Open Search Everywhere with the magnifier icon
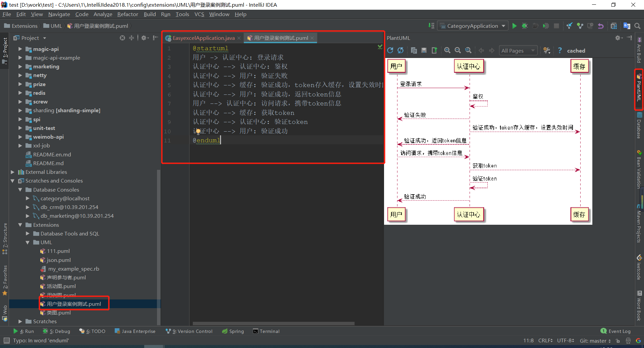The width and height of the screenshot is (644, 348). point(638,25)
